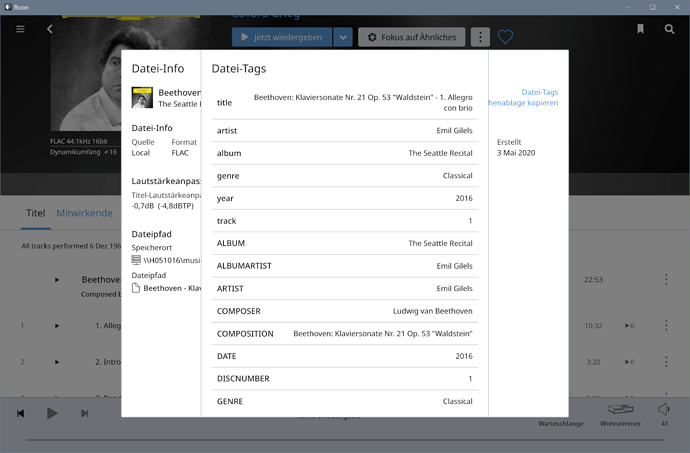
Task: Select the ALBUMARTIST 'Emil Gilels' value
Action: [x=454, y=266]
